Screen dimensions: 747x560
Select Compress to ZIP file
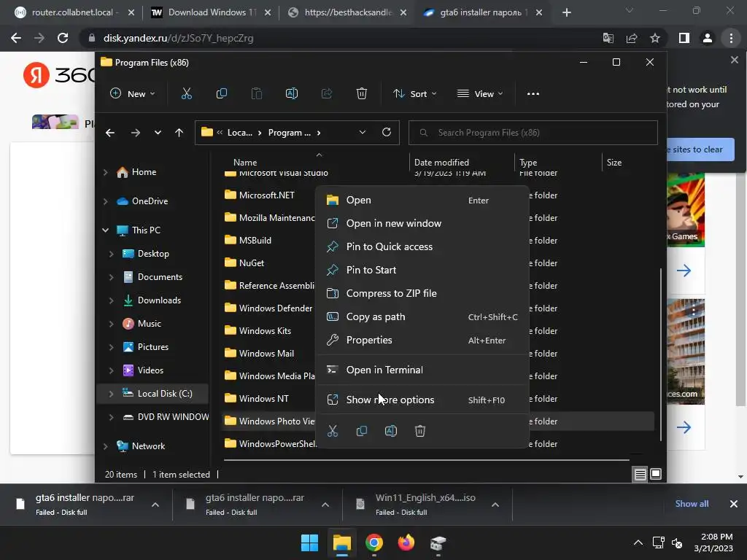[x=422, y=293]
